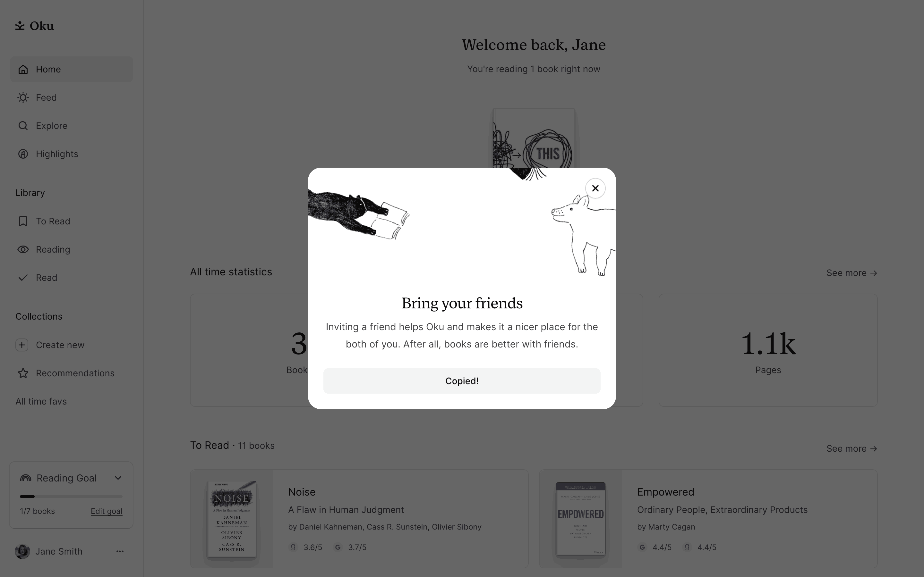The width and height of the screenshot is (924, 577).
Task: Click the Oku logo icon
Action: pos(20,26)
